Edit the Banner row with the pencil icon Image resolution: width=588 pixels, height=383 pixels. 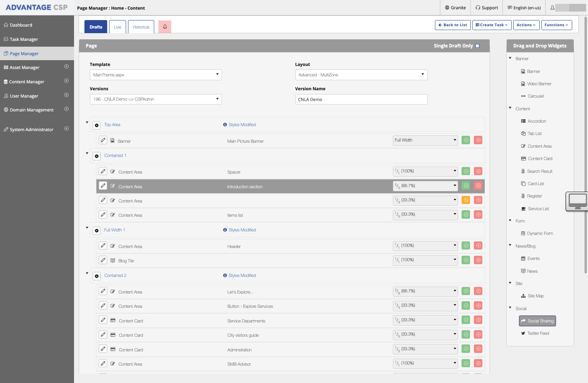point(103,140)
